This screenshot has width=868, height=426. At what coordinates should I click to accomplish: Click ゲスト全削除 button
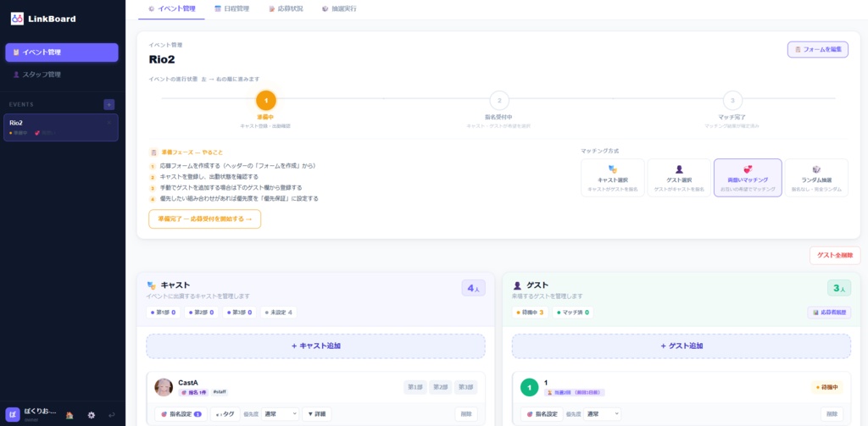coord(835,256)
